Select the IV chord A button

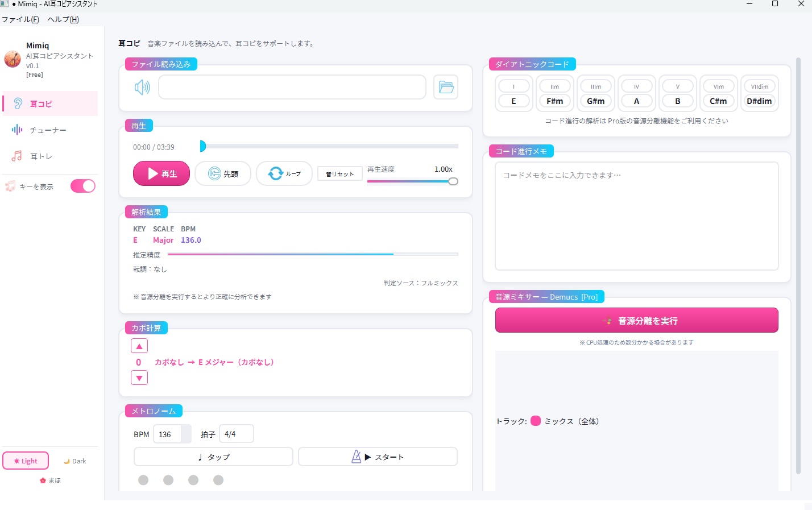[637, 94]
